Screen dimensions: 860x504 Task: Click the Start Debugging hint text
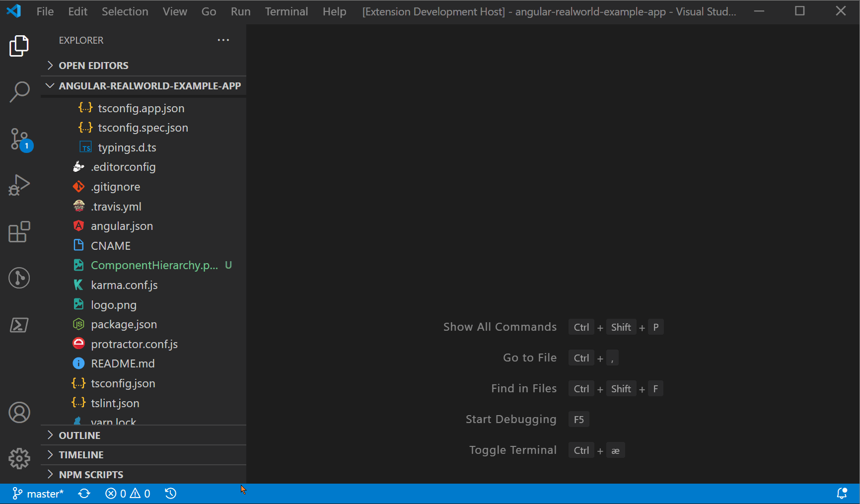coord(511,420)
